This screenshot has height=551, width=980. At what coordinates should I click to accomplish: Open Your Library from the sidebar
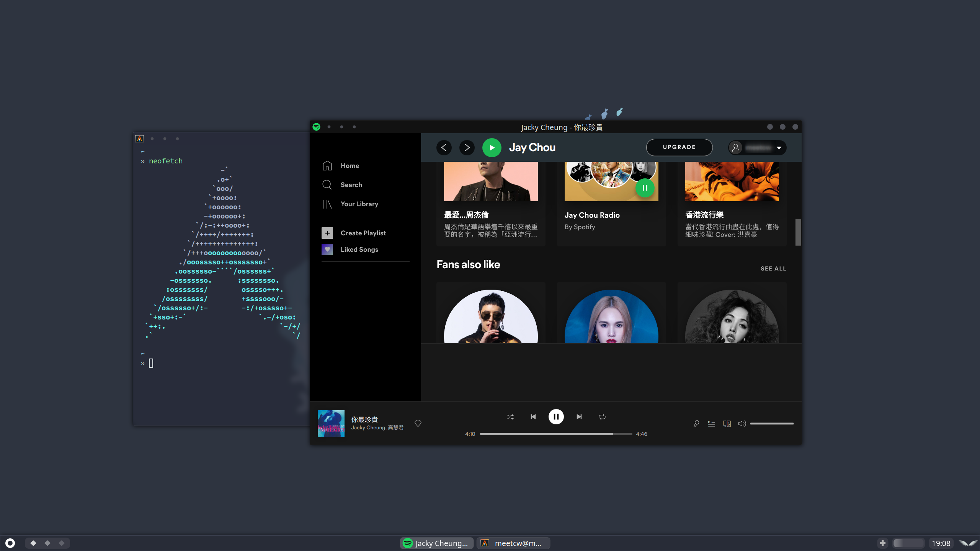[x=359, y=204]
